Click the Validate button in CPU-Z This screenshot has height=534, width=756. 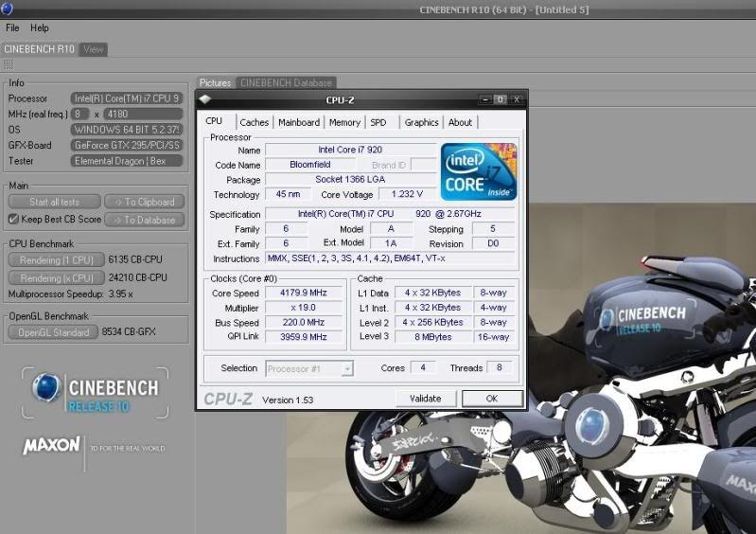click(x=425, y=399)
